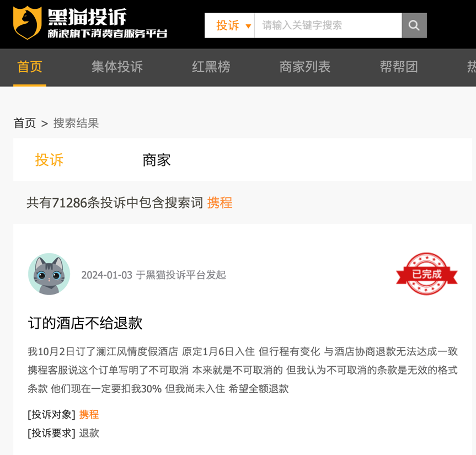Click the highlighted 携程 search keyword
Viewport: 476px width, 455px height.
point(220,203)
